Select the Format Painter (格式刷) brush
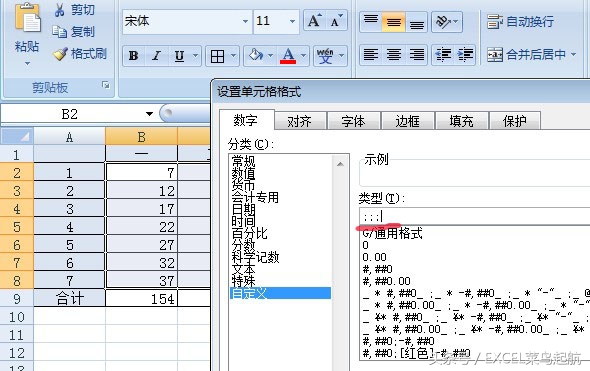This screenshot has height=371, width=590. (x=60, y=54)
